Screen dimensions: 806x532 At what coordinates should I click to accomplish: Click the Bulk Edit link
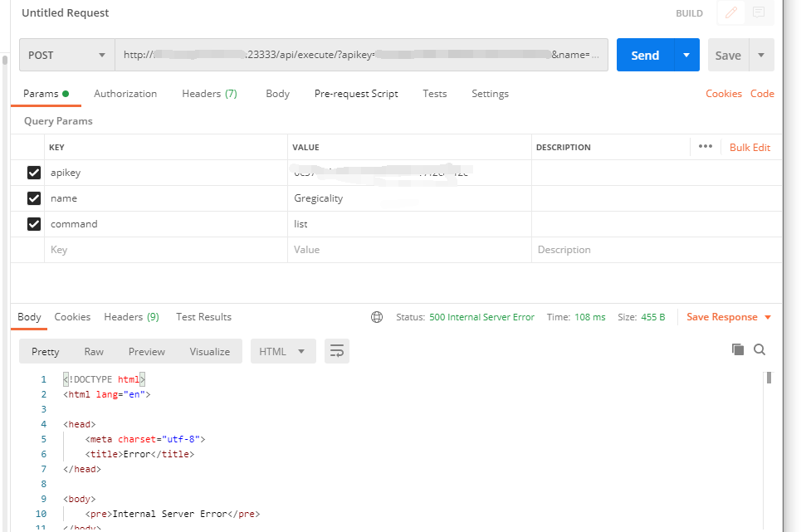(x=749, y=147)
